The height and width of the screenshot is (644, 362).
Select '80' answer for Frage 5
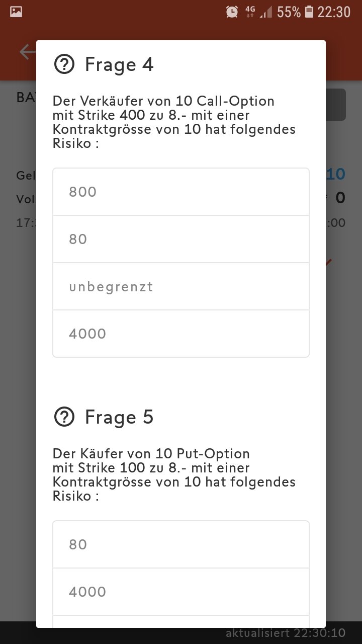[x=181, y=544]
